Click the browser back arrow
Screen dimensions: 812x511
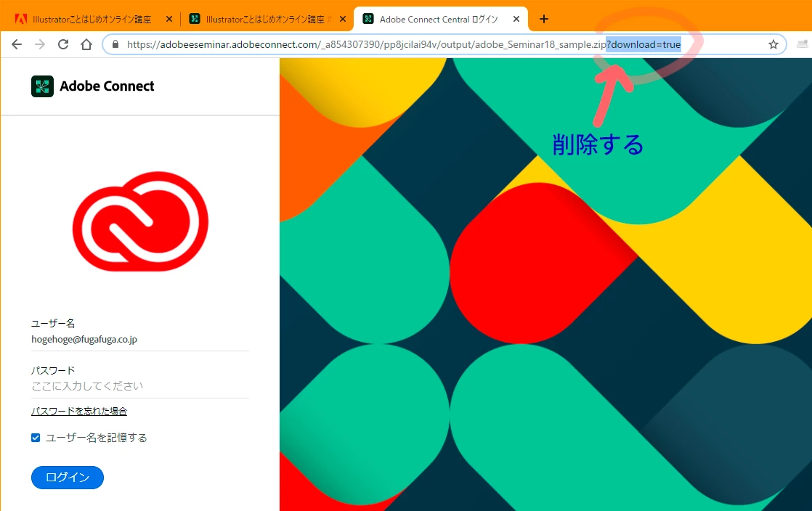pyautogui.click(x=17, y=44)
